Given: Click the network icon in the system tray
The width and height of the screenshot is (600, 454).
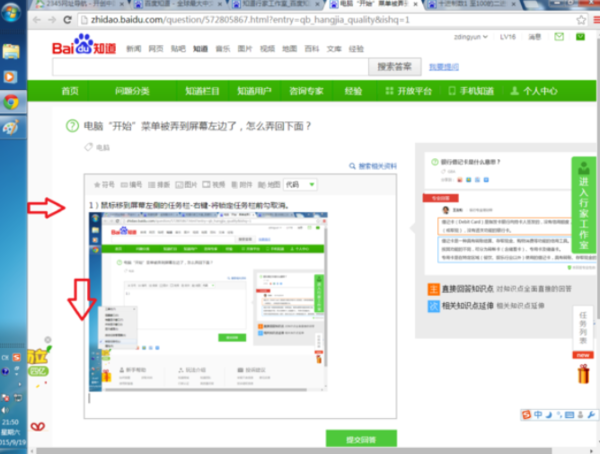Looking at the screenshot, I should point(18,397).
